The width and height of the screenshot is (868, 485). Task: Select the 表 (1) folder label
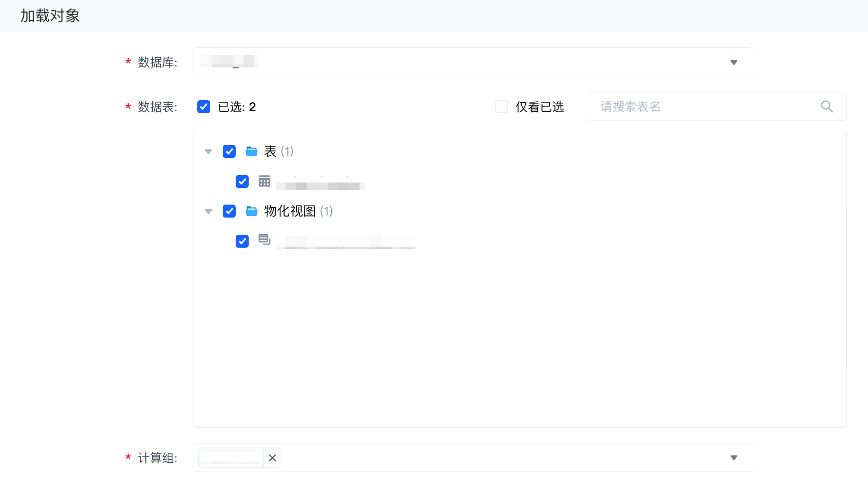tap(279, 151)
